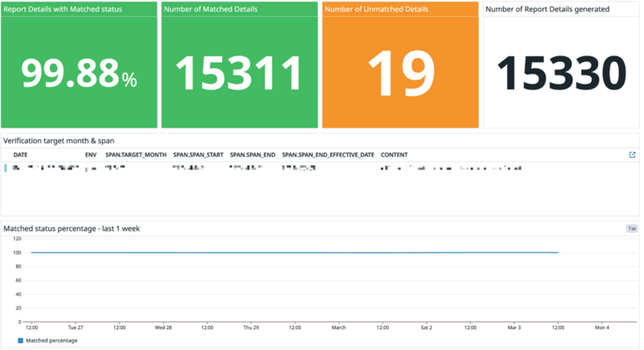Click the March axis label
This screenshot has height=350, width=644.
(339, 327)
